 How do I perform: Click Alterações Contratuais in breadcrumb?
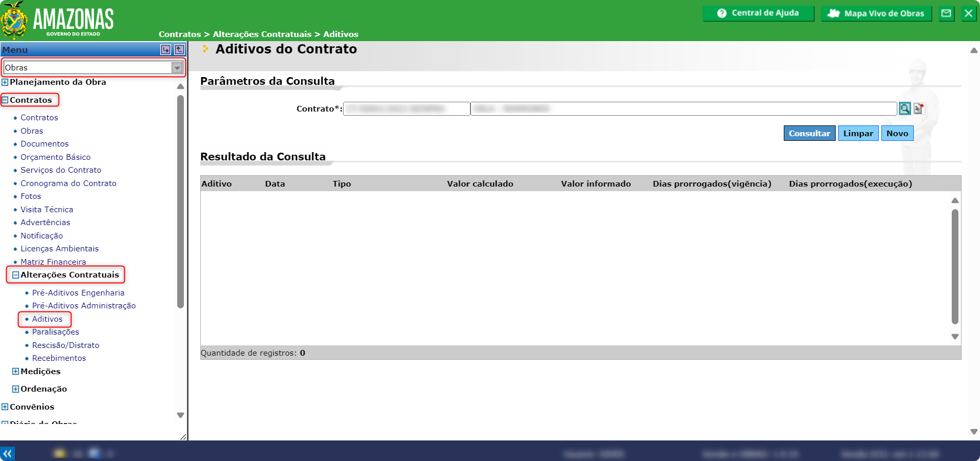(262, 34)
